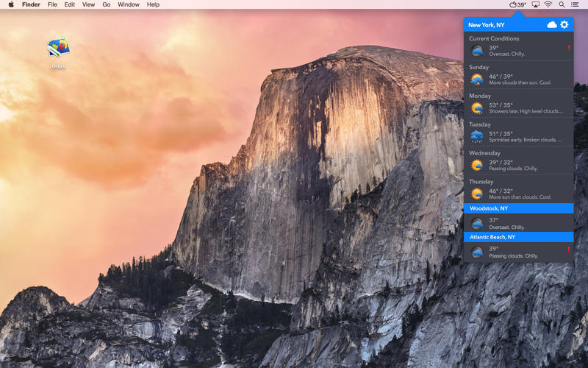Open the Orbis desktop icon

click(58, 49)
